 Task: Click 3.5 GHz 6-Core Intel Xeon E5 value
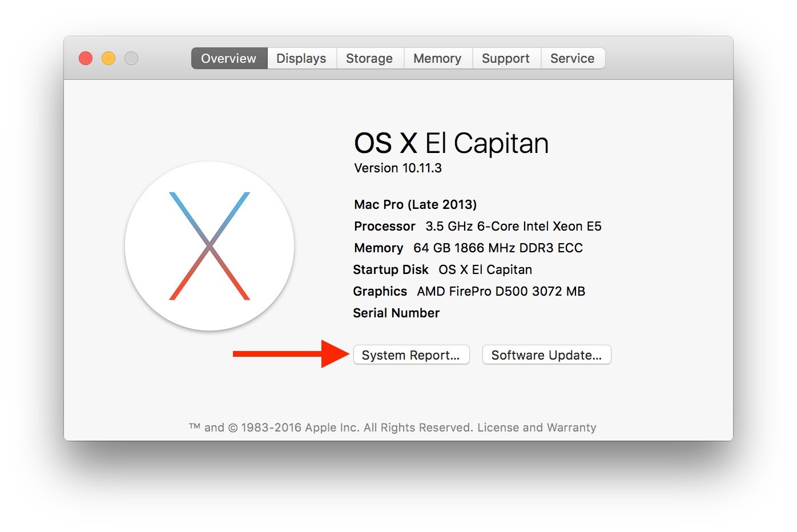click(x=513, y=226)
